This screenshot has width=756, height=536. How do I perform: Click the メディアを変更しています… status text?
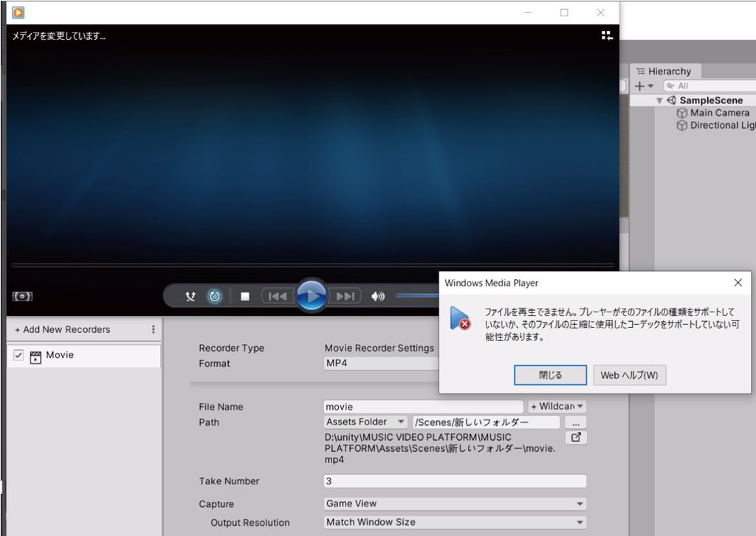(x=59, y=36)
